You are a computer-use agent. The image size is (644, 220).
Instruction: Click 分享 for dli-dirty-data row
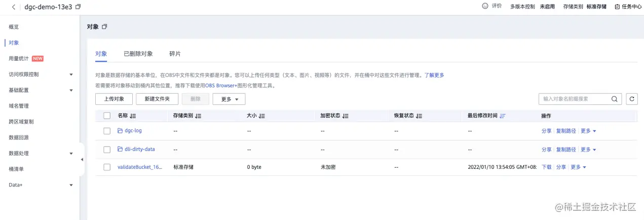coord(546,150)
